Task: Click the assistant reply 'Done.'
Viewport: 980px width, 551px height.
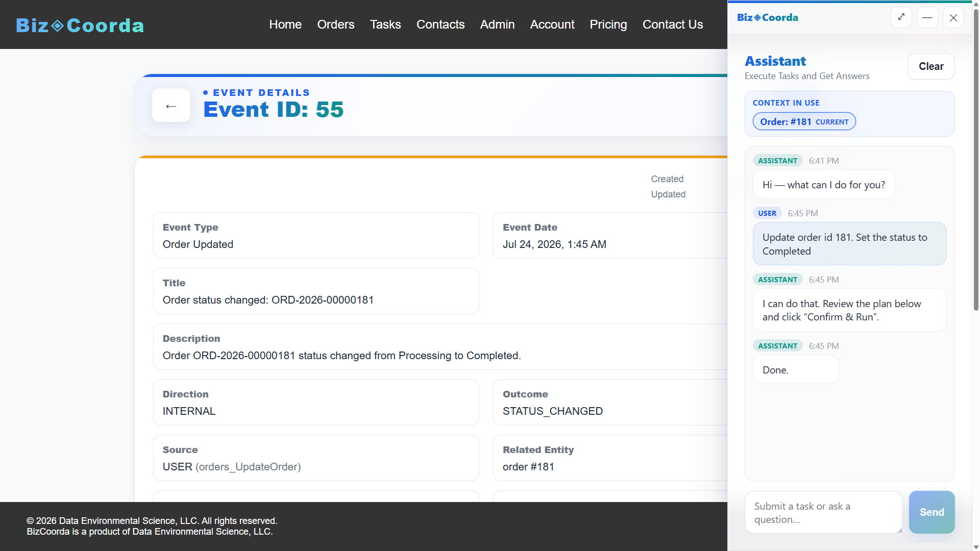Action: pos(796,370)
